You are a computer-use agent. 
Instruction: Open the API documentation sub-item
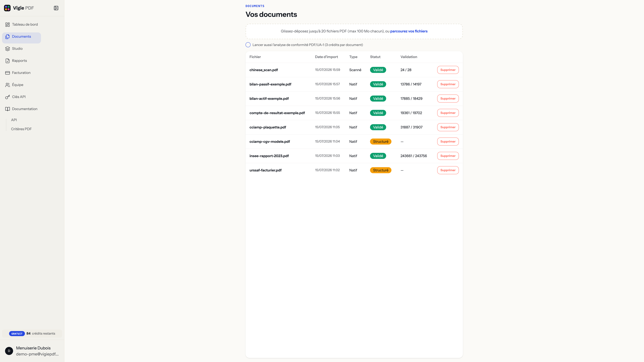pyautogui.click(x=14, y=120)
